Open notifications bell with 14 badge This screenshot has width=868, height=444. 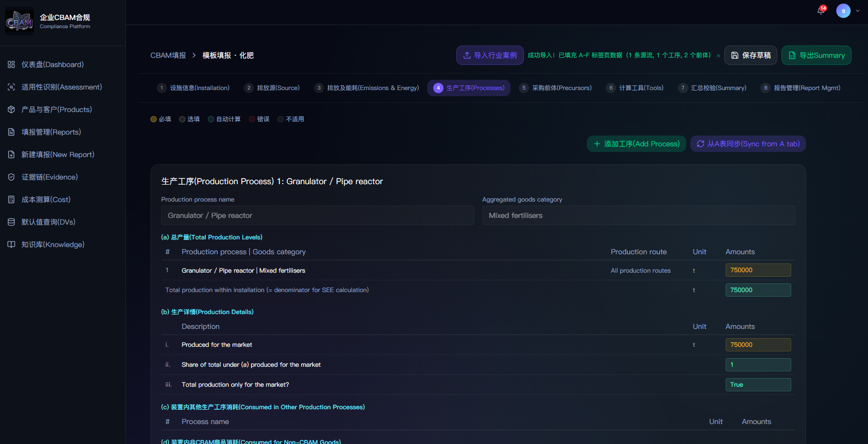click(x=821, y=11)
